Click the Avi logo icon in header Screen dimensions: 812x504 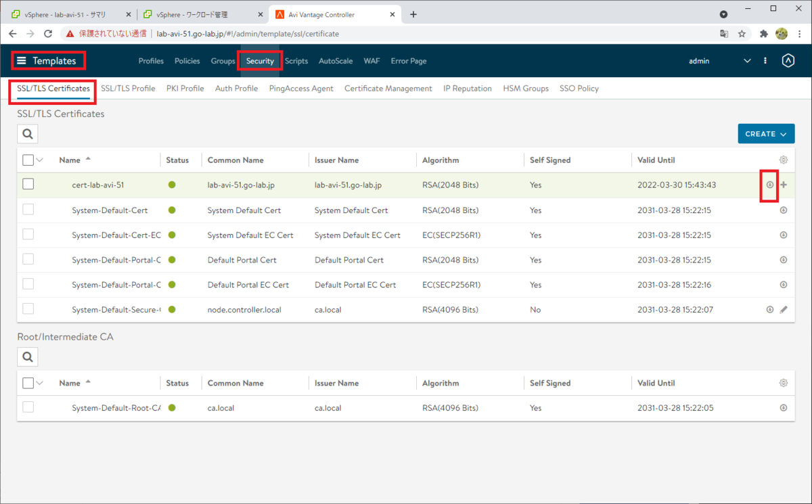(788, 61)
